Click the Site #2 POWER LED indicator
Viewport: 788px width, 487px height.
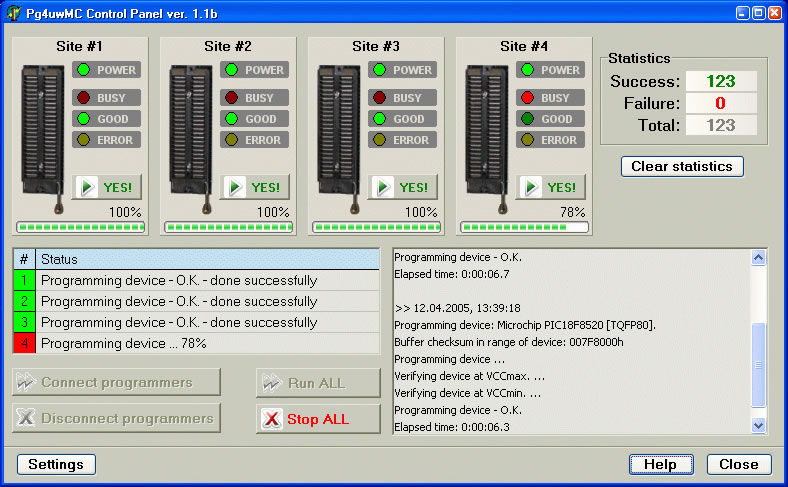point(231,69)
